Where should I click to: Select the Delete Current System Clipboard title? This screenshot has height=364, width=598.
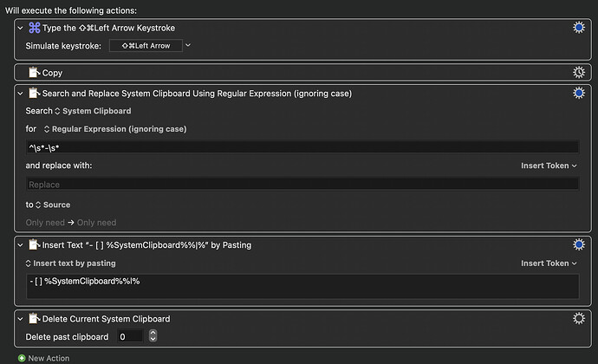click(106, 319)
